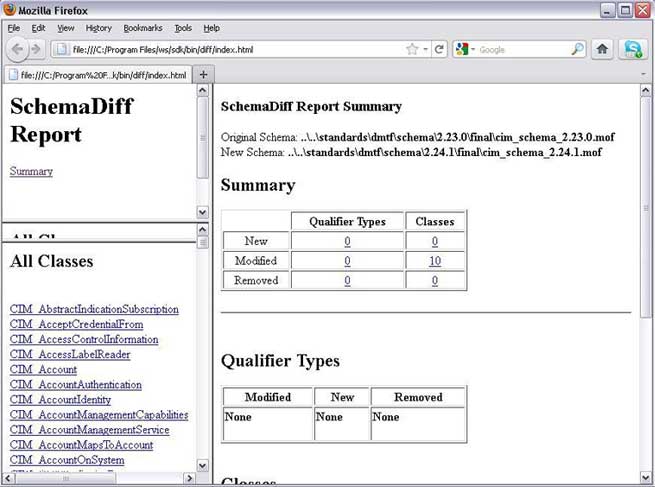Click scroll left arrow of All Classes frame

pyautogui.click(x=9, y=478)
